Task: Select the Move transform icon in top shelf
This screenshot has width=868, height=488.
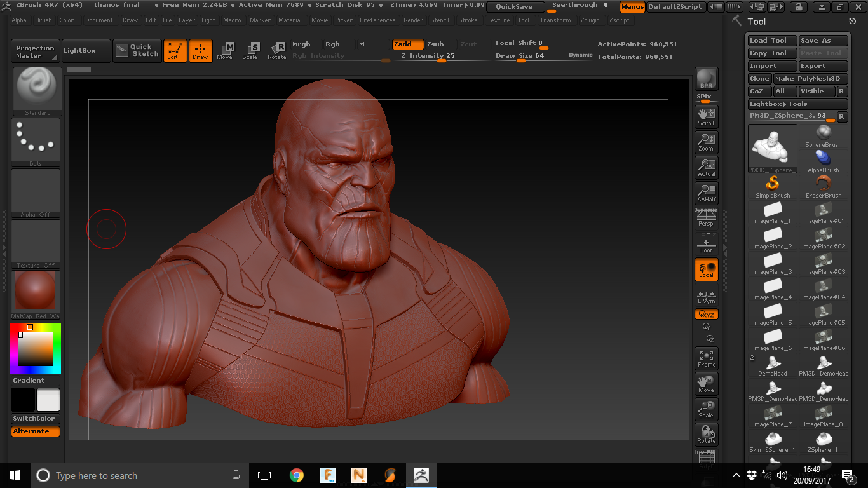Action: pos(225,51)
